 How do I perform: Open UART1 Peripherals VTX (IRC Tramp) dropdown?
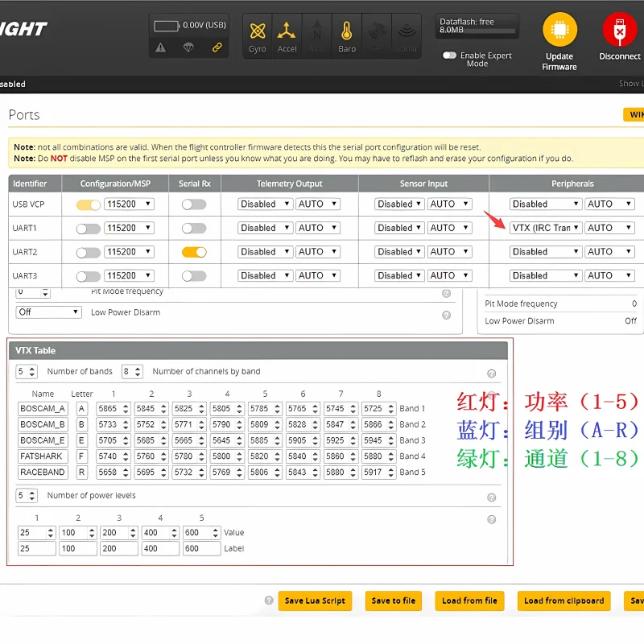[546, 228]
